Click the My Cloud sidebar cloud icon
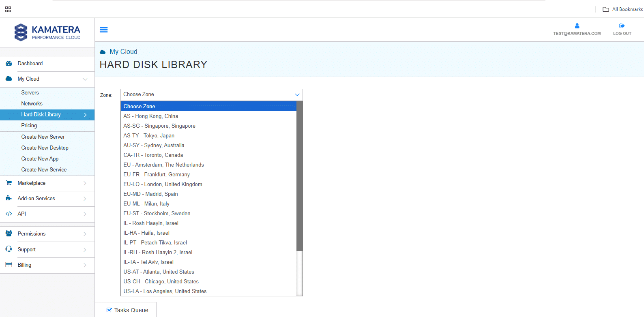 coord(9,79)
